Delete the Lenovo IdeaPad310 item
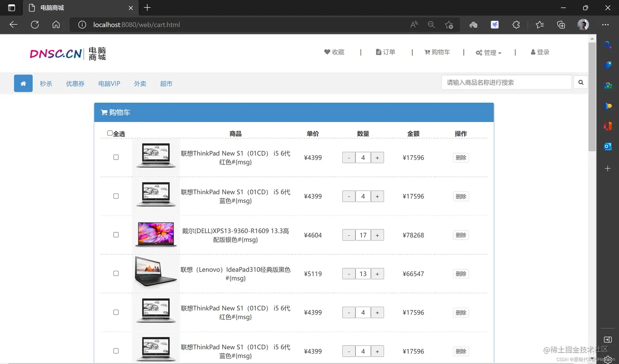Viewport: 619px width, 364px height. tap(461, 274)
